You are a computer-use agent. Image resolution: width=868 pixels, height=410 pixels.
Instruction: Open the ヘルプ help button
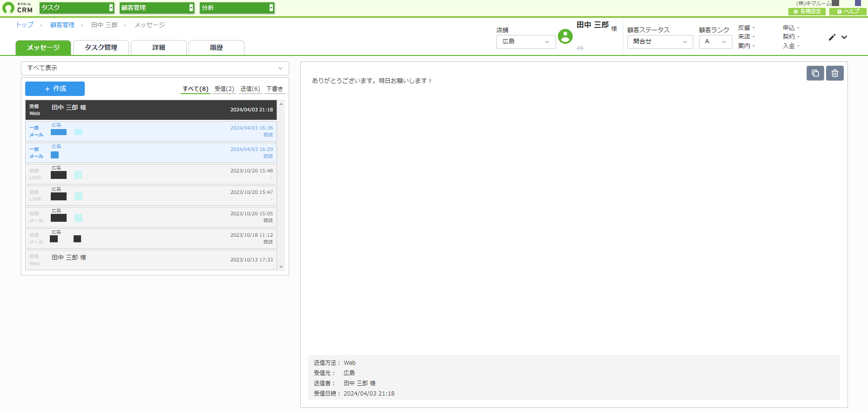point(848,12)
